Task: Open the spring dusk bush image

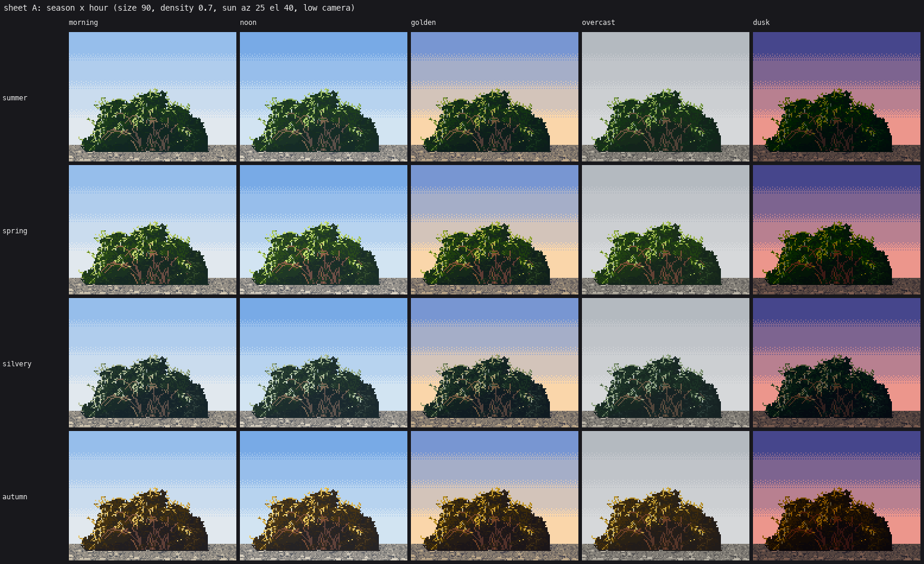Action: (x=837, y=230)
